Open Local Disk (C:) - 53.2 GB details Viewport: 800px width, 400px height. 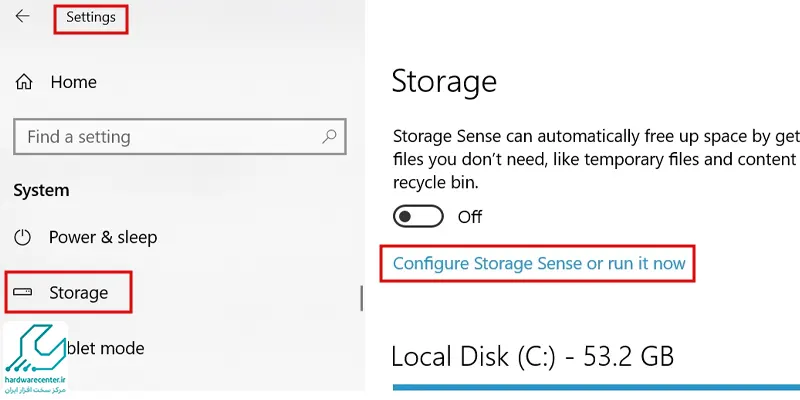click(532, 356)
